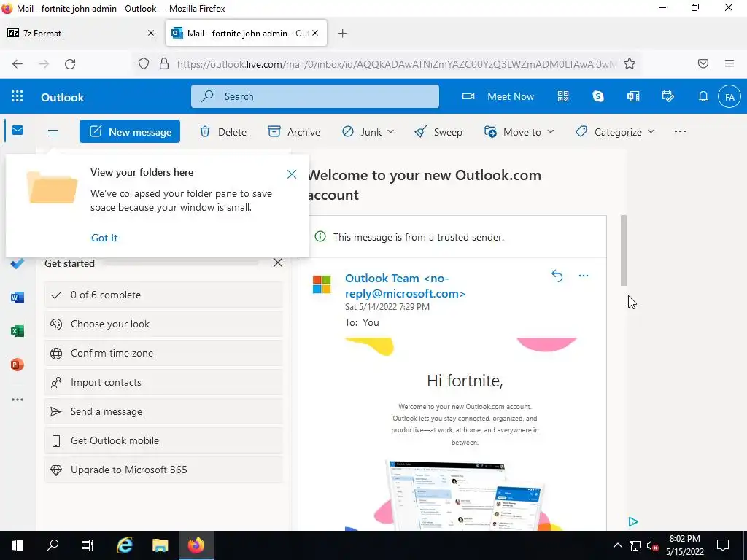
Task: Select Send a message task
Action: click(163, 411)
